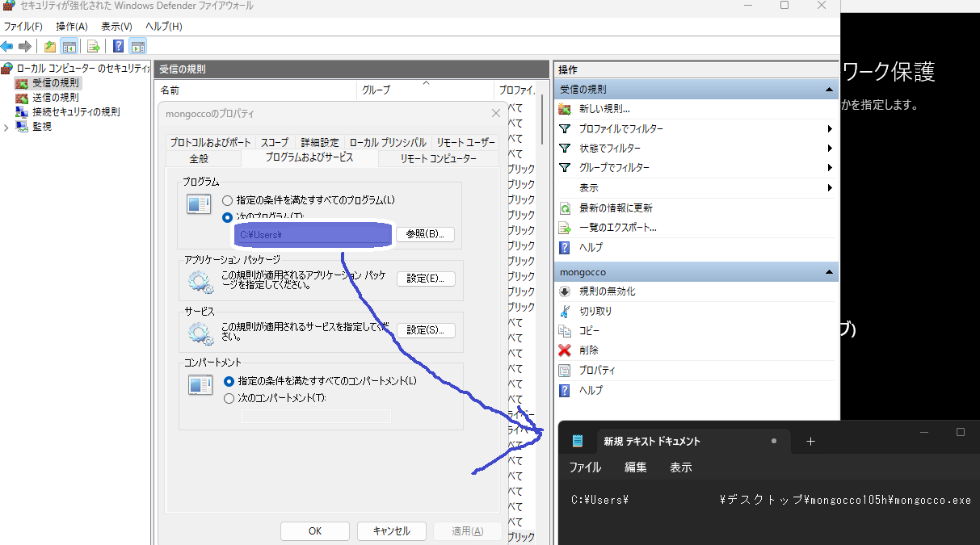The height and width of the screenshot is (545, 980).
Task: Switch to the スコープ tab
Action: pos(274,143)
